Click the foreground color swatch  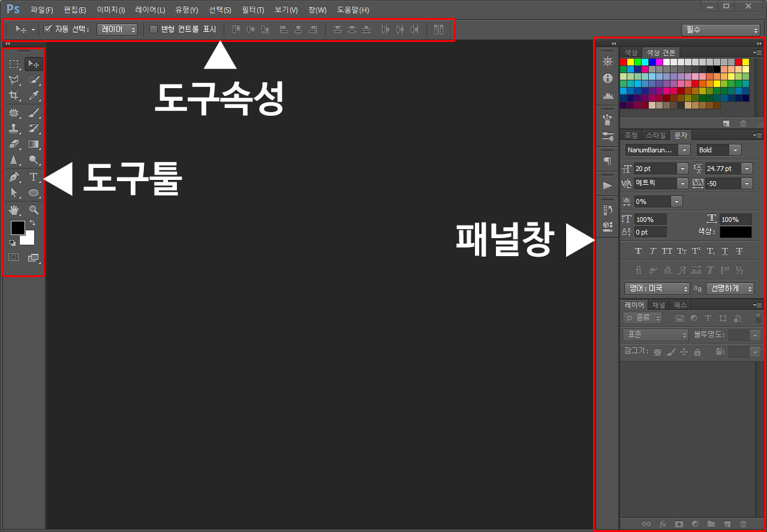click(x=17, y=228)
